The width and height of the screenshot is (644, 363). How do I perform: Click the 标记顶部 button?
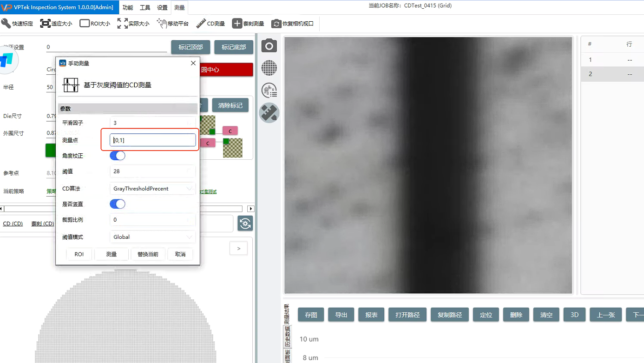[x=191, y=47]
